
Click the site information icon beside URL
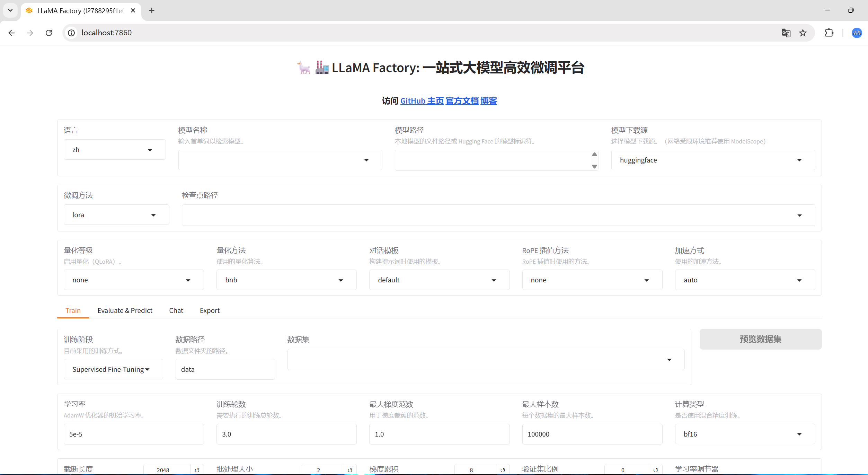point(71,33)
